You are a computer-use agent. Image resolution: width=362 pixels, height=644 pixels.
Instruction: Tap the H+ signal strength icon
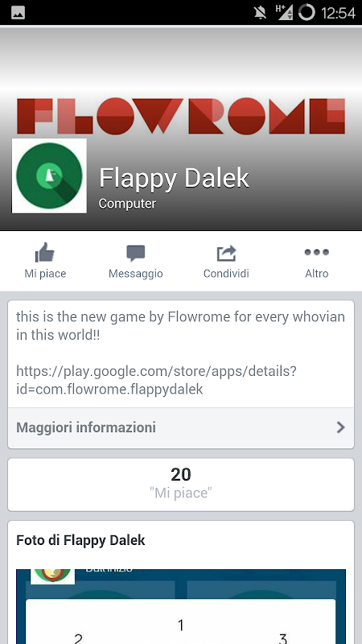pos(284,12)
